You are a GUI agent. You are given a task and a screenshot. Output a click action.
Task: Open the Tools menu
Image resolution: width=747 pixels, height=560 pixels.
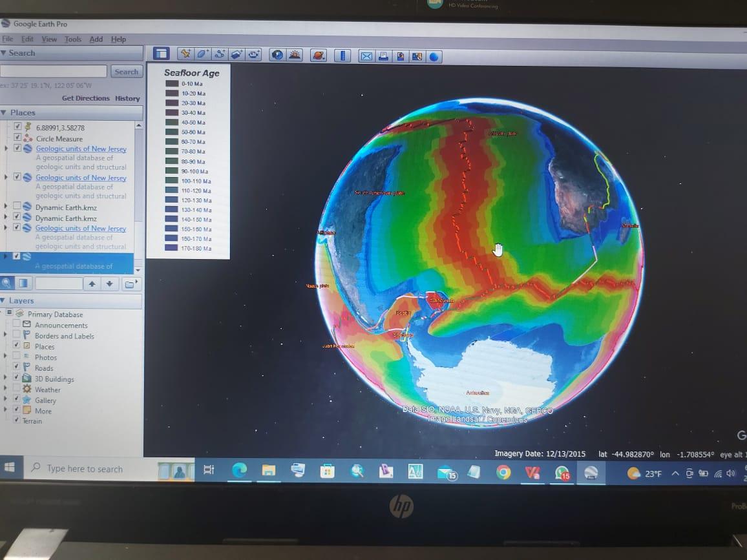[x=72, y=39]
